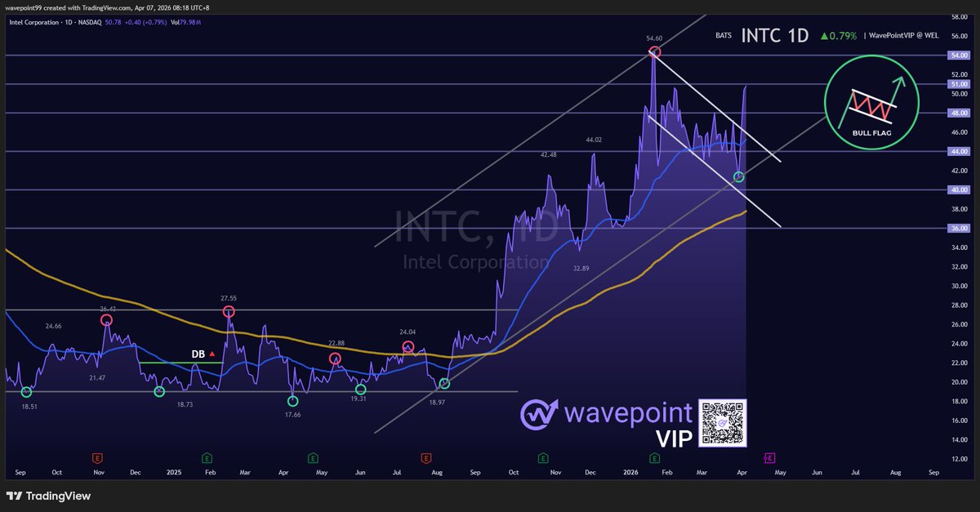Click the 44.00 price level label
Viewport: 980px width, 512px height.
958,151
